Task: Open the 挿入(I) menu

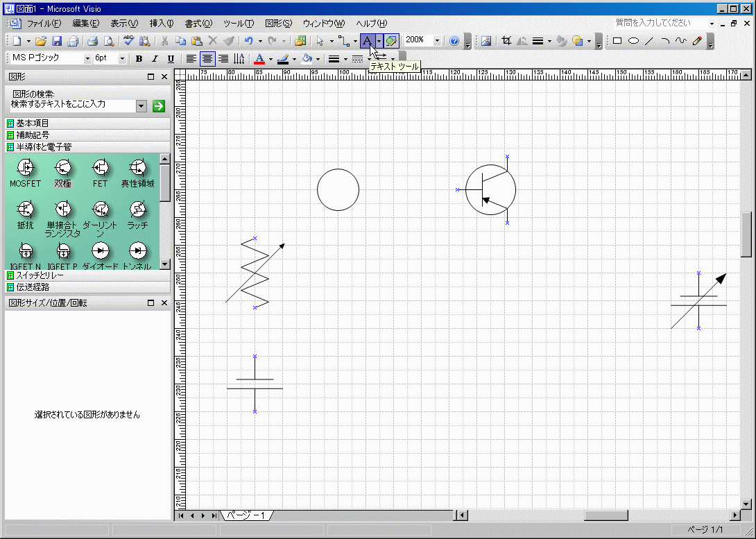Action: [x=162, y=24]
